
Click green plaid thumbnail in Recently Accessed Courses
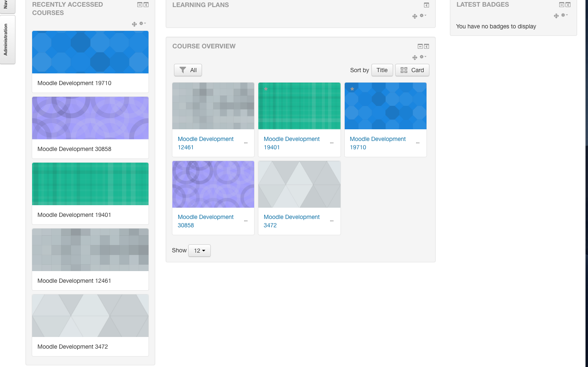(90, 184)
